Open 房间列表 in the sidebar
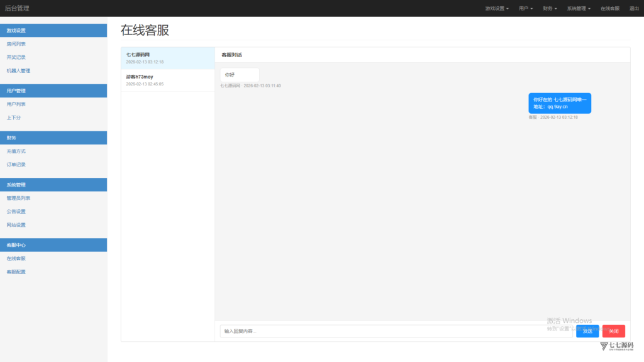Screen dimensions: 644x362 point(16,44)
